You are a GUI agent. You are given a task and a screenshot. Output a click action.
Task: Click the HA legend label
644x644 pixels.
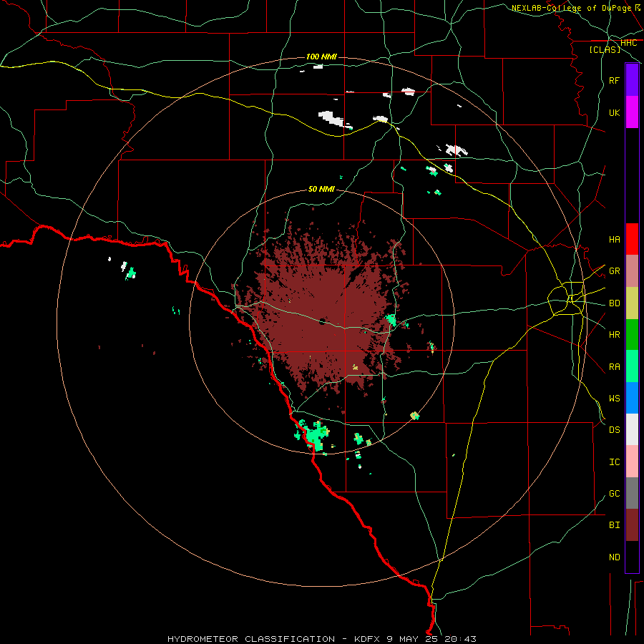(x=615, y=239)
